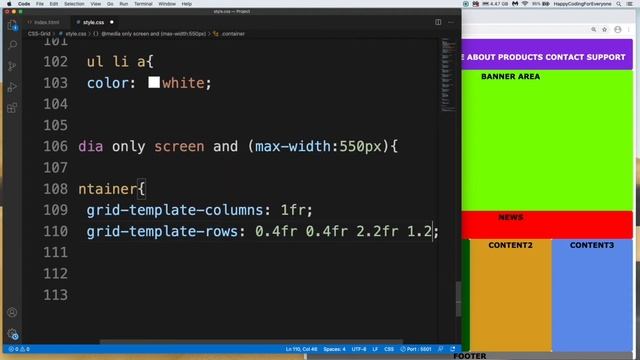Open the Terminal menu
The height and width of the screenshot is (360, 640).
143,4
